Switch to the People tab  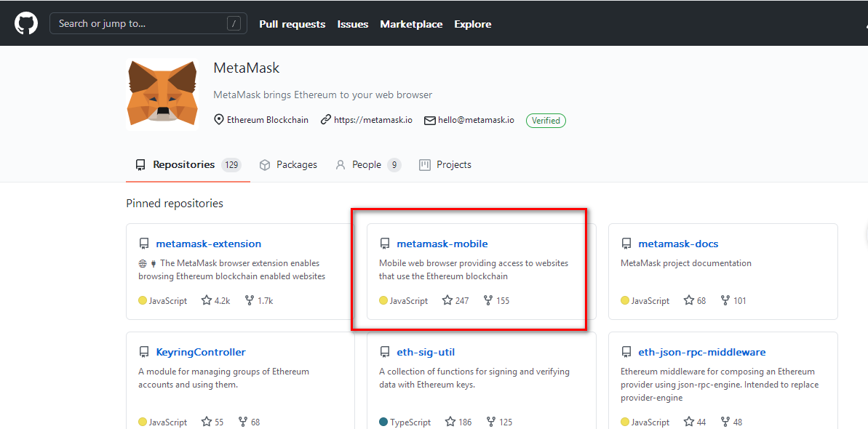(x=368, y=164)
